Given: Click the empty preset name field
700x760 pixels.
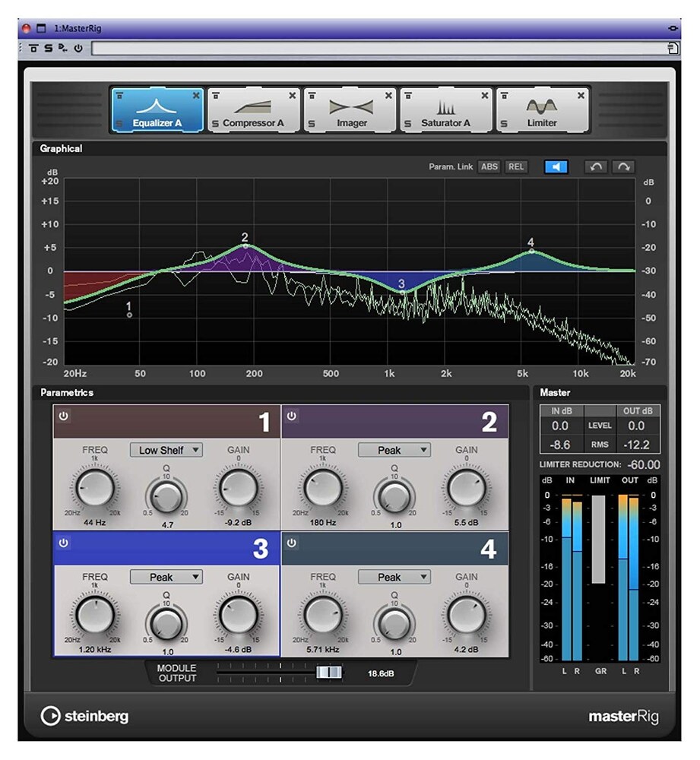Looking at the screenshot, I should tap(379, 48).
